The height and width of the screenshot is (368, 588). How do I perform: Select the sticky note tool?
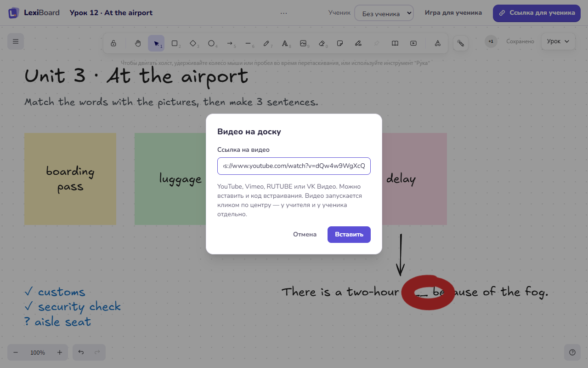pyautogui.click(x=340, y=43)
